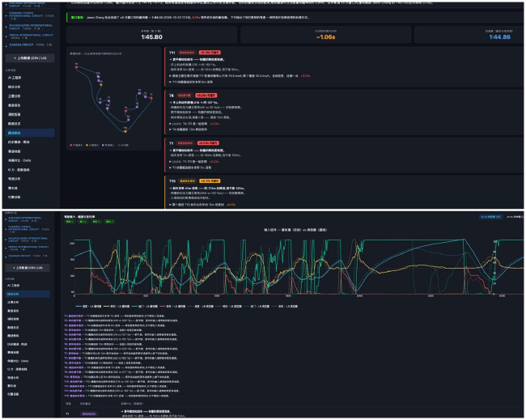Click the red dot legend entry under track map
526x420 pixels.
tap(76, 145)
